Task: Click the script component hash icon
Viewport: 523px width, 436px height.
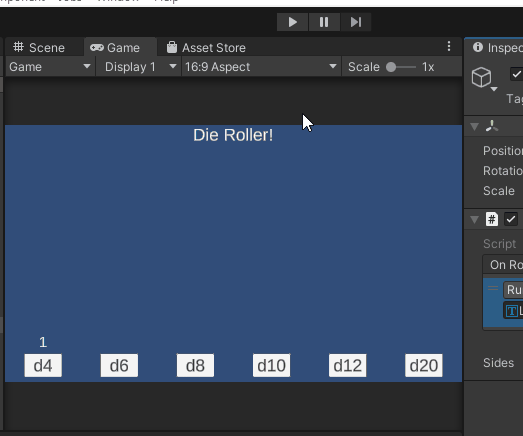Action: click(x=492, y=219)
